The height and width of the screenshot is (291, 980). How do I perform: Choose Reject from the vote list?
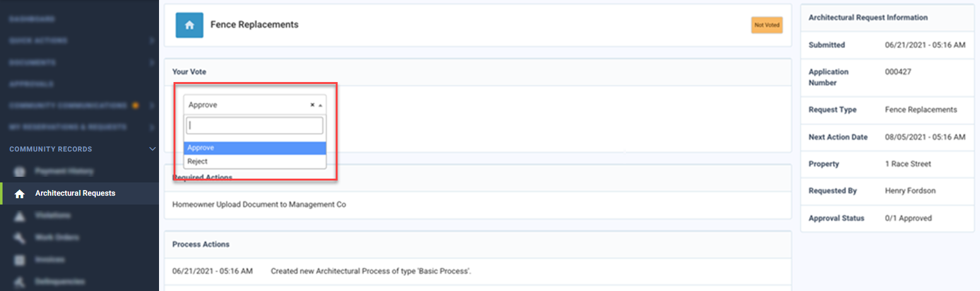[254, 162]
